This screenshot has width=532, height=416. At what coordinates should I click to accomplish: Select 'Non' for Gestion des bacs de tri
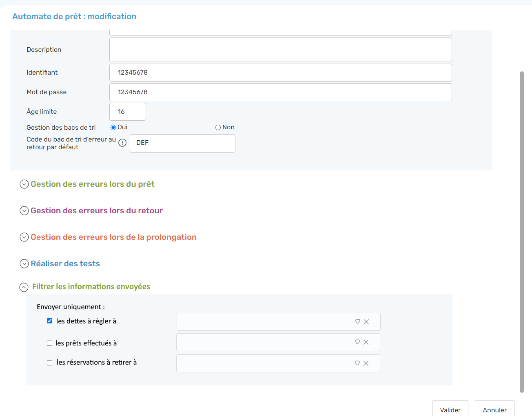click(x=218, y=128)
